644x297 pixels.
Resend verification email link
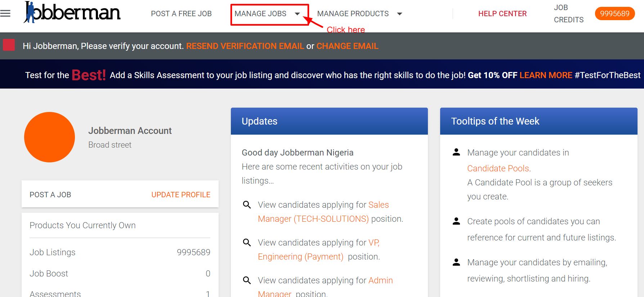(x=245, y=46)
